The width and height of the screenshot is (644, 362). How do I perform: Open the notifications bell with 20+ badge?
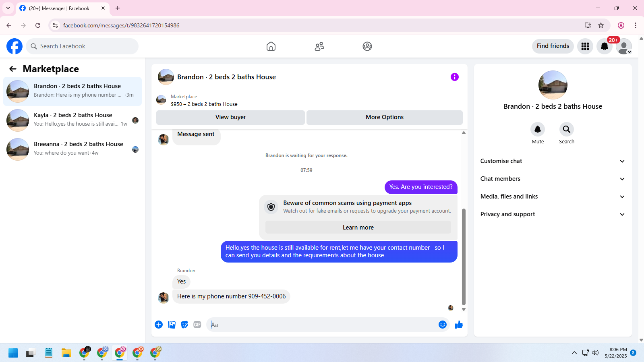pos(605,46)
